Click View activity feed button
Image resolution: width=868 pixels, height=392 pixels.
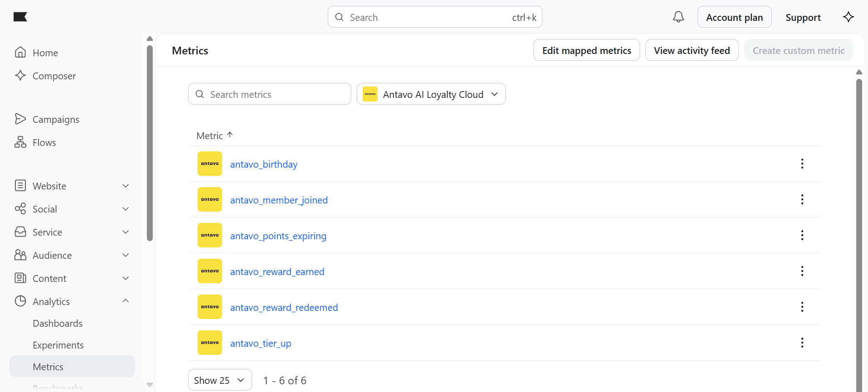[x=692, y=50]
